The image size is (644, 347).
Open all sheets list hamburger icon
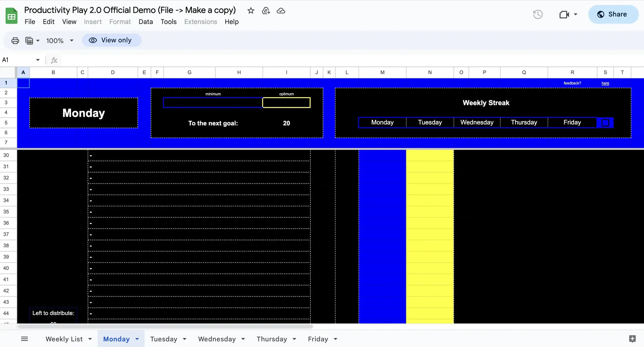point(24,339)
